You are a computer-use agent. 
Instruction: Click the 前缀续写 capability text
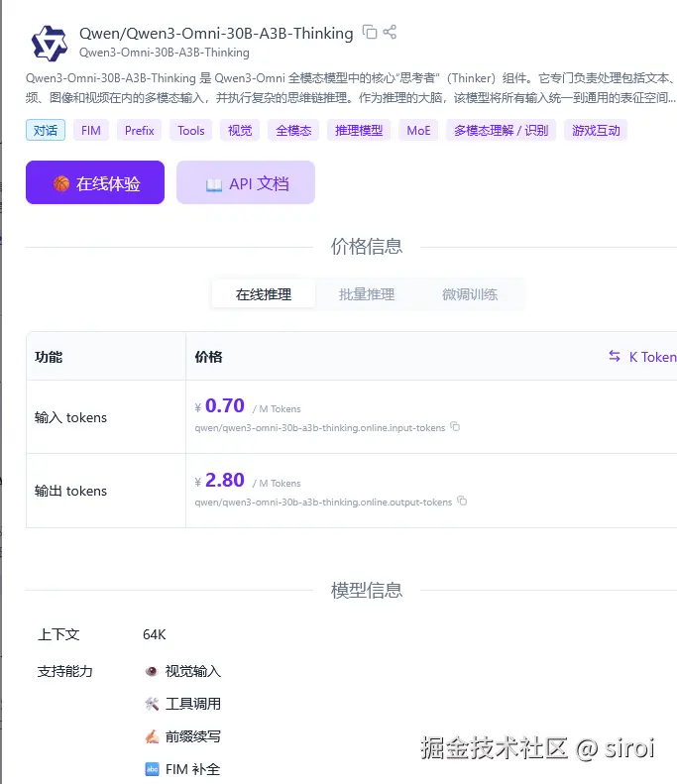click(193, 736)
